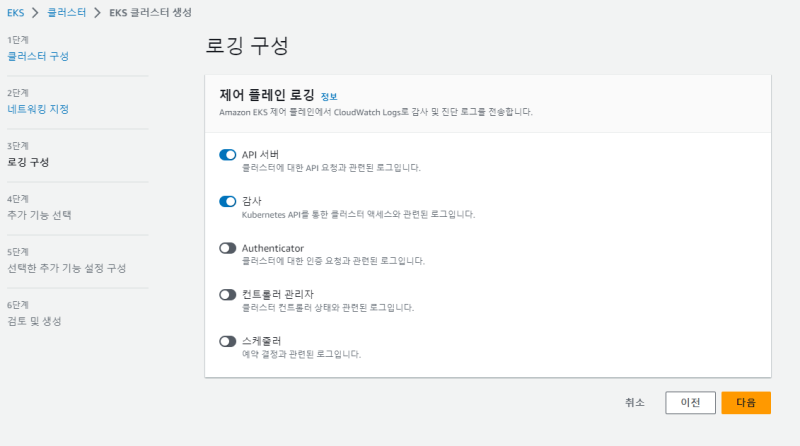
Task: Click the 로깅 구성 page title
Action: pos(247,46)
